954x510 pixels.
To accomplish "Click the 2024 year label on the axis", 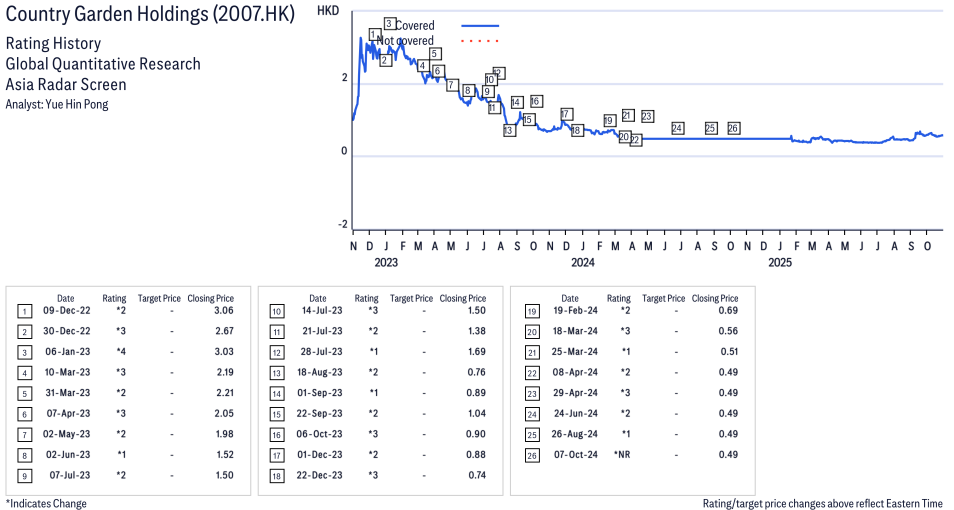I will click(x=583, y=262).
